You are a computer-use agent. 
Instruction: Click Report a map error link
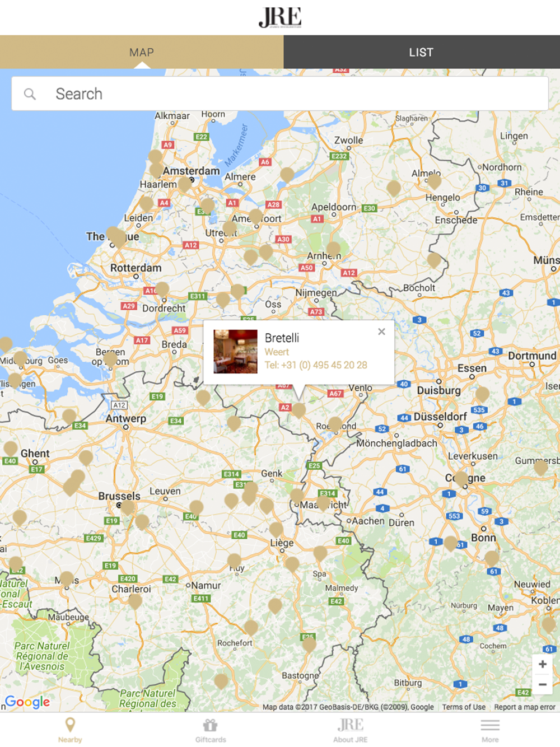[x=525, y=707]
